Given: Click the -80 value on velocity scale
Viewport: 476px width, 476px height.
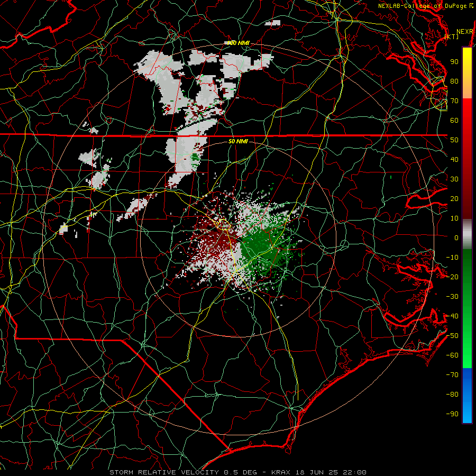Looking at the screenshot, I should tap(452, 395).
